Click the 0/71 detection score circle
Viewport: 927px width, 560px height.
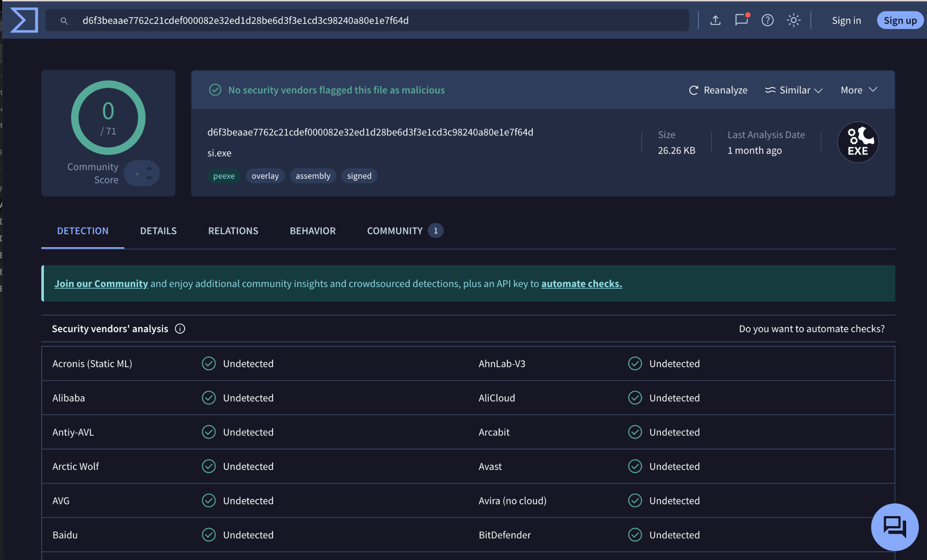coord(108,118)
